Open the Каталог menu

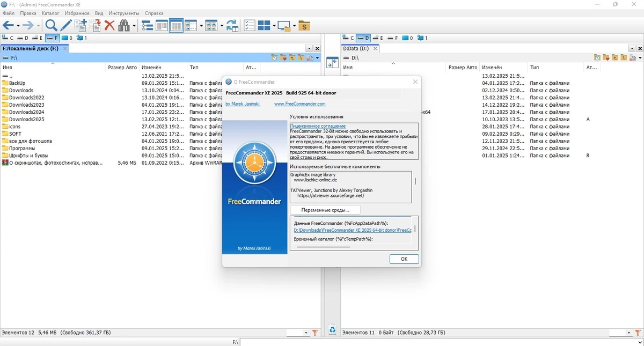(x=50, y=13)
